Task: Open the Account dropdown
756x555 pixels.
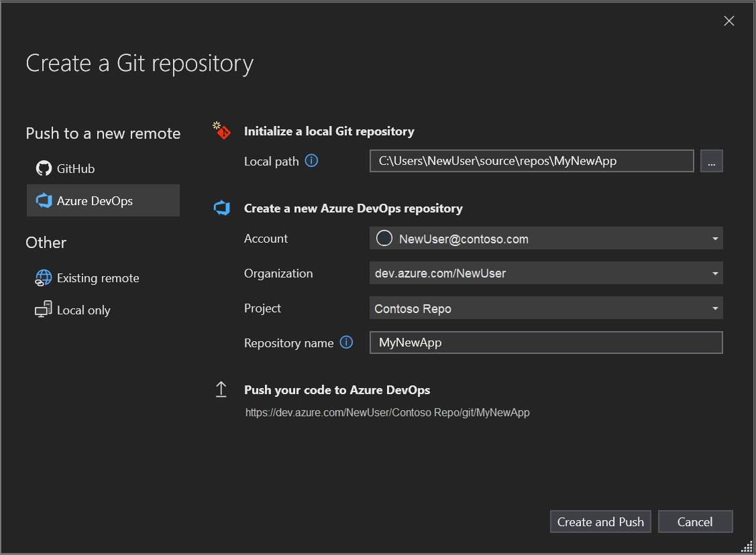Action: [x=715, y=239]
